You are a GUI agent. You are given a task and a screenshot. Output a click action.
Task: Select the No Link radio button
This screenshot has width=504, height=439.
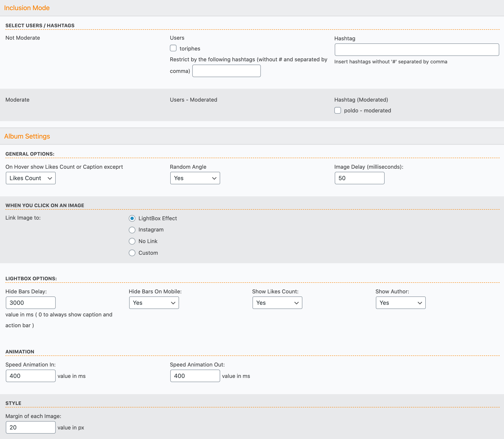[132, 241]
